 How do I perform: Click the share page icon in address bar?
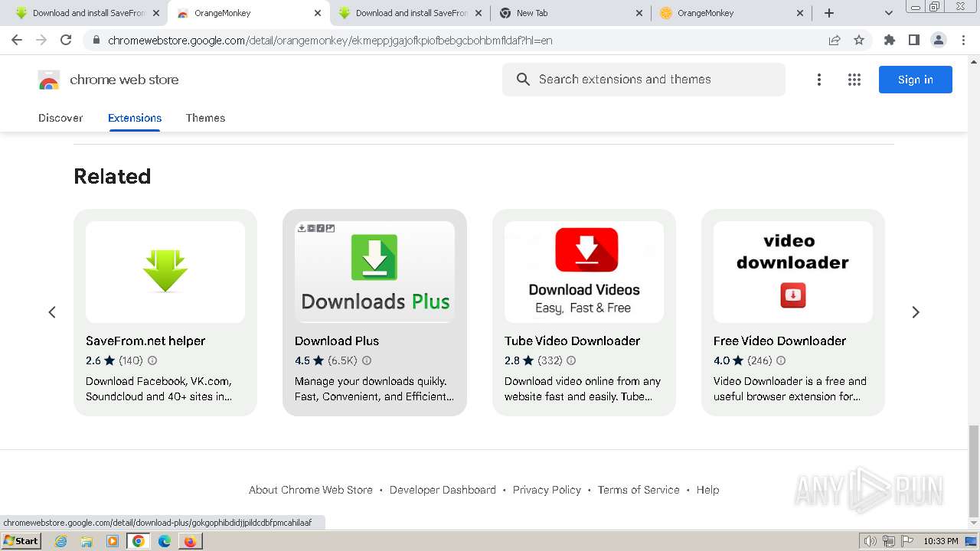point(835,40)
